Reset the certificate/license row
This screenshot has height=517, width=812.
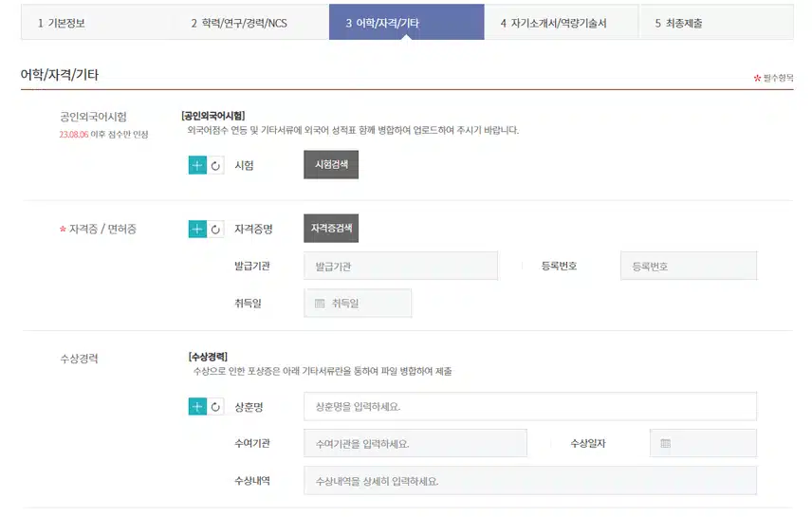click(215, 229)
